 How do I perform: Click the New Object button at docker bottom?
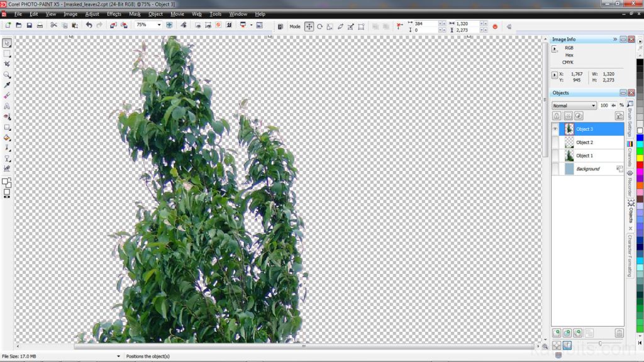[557, 332]
